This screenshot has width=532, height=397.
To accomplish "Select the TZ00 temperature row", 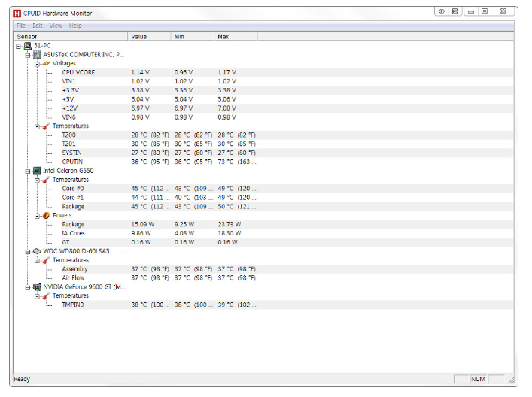I will 287,135.
